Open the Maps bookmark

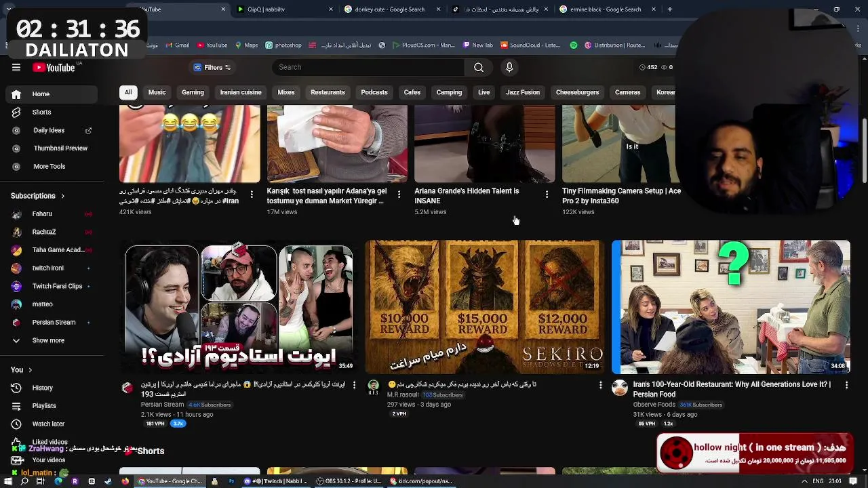click(246, 45)
